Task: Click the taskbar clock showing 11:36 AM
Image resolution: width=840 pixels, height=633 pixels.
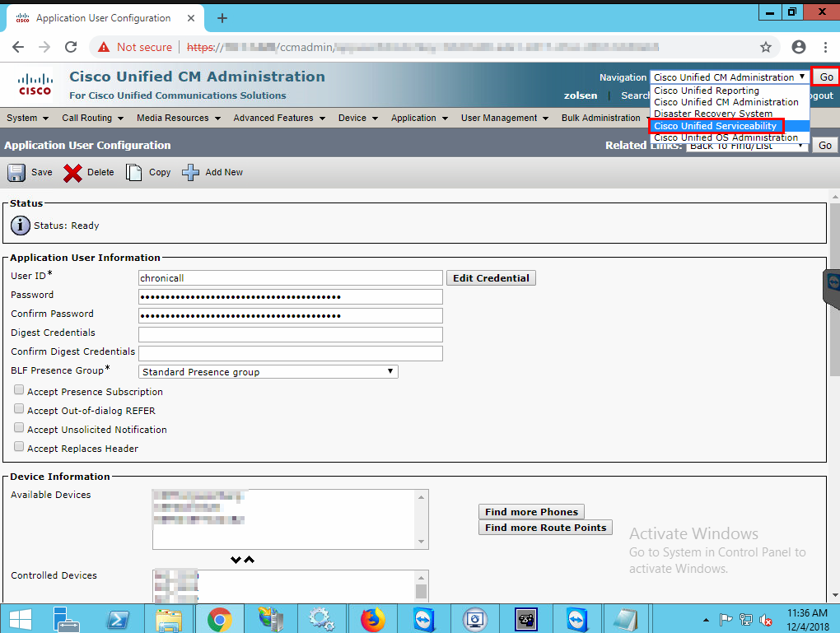Action: [x=807, y=613]
